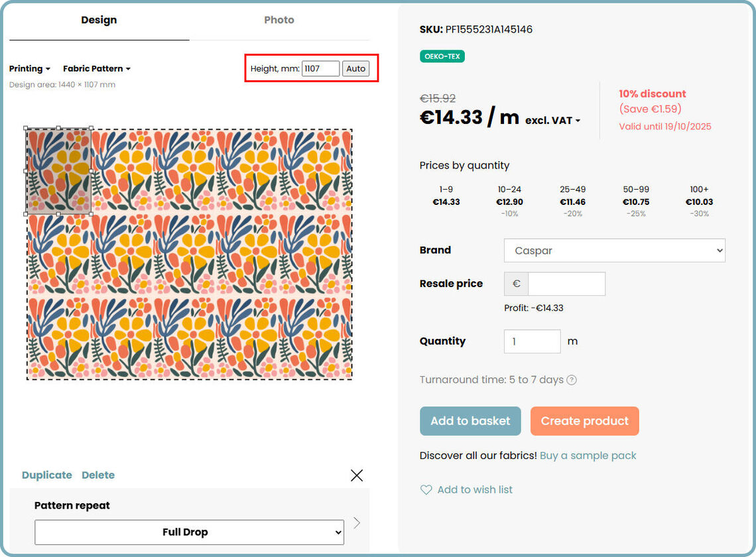Open the Printing dropdown menu
Image resolution: width=756 pixels, height=557 pixels.
(30, 69)
